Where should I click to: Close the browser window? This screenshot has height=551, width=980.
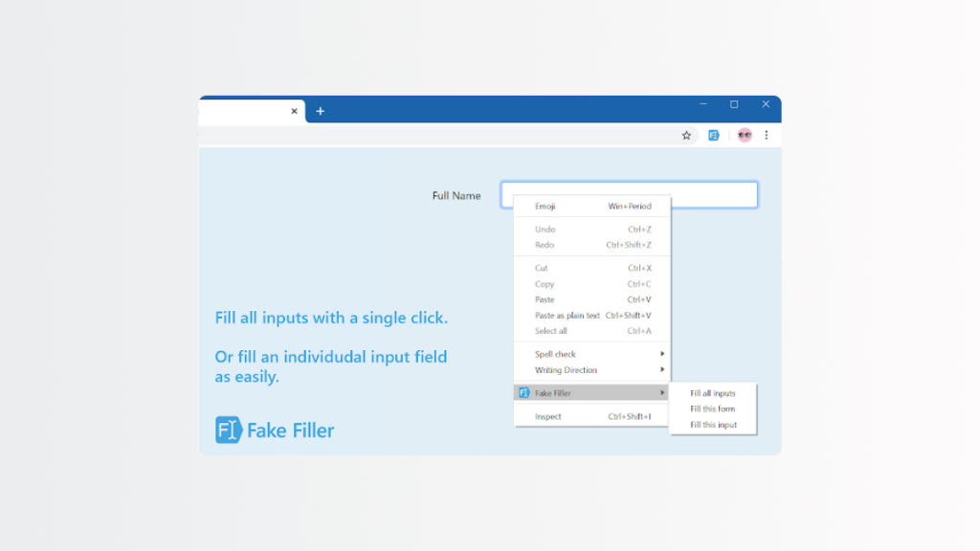click(766, 104)
